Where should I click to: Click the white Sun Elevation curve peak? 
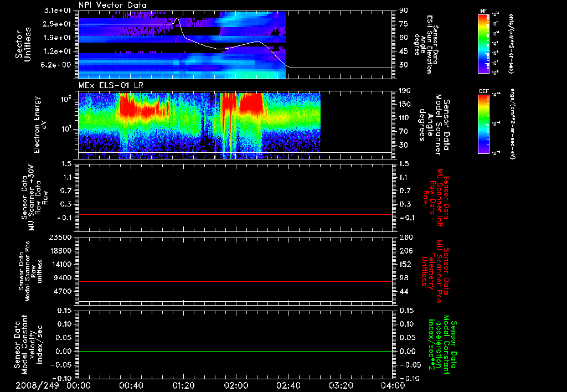[177, 18]
